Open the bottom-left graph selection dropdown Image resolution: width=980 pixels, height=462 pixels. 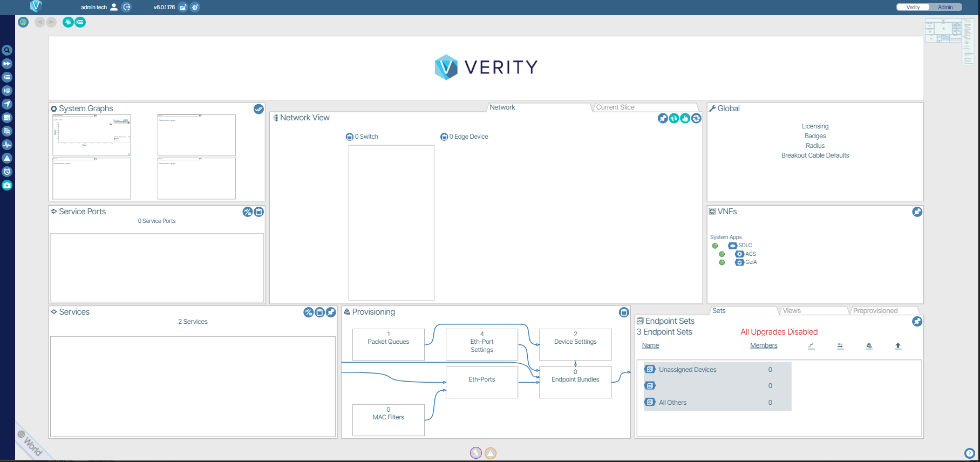tap(75, 159)
